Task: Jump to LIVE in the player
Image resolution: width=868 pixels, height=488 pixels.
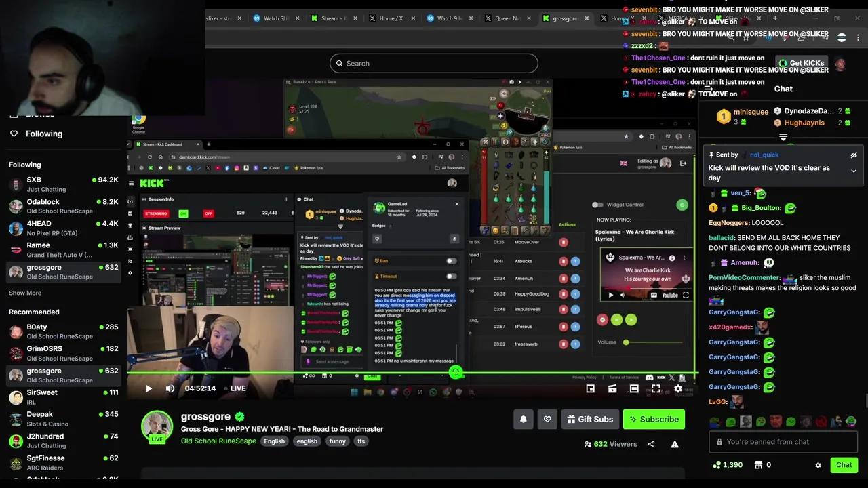Action: click(x=238, y=388)
